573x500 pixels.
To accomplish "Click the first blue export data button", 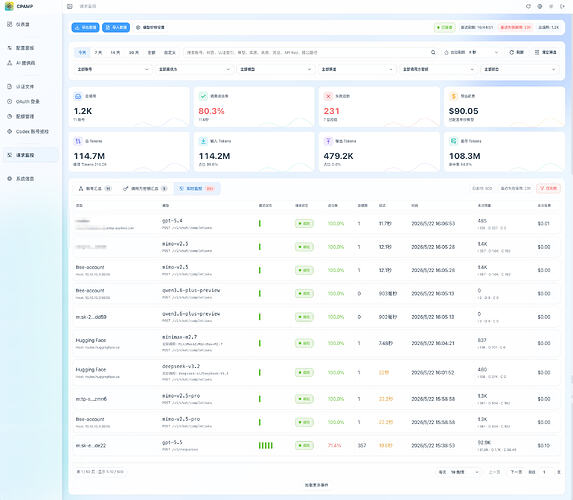I will click(86, 27).
